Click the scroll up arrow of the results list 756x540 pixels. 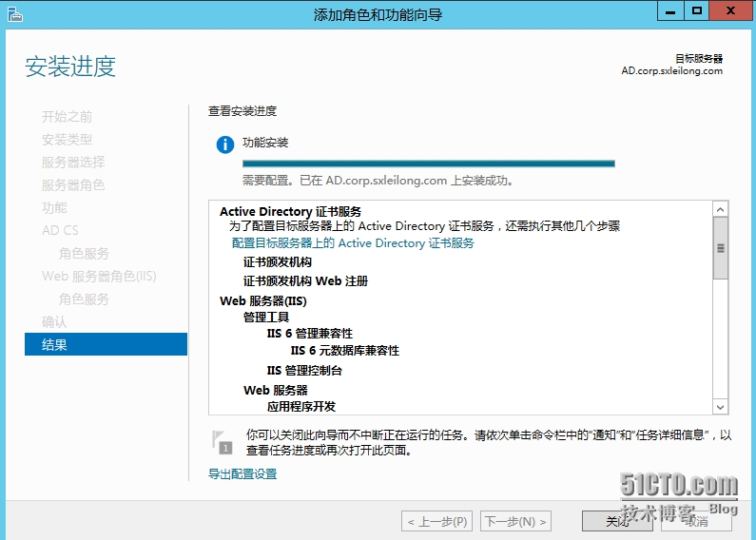click(720, 209)
